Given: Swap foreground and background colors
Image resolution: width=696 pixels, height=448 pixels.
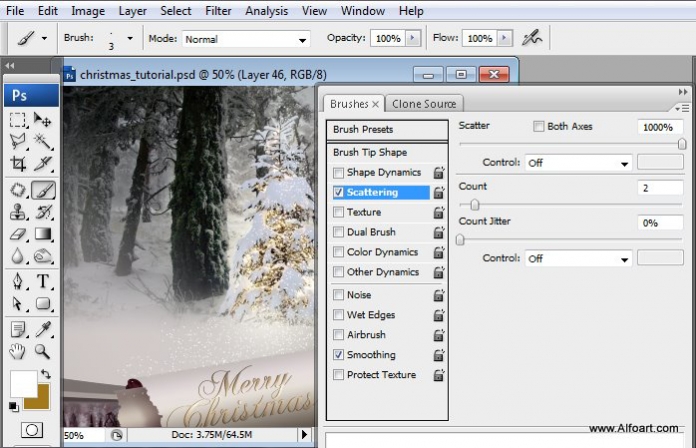Looking at the screenshot, I should [46, 374].
